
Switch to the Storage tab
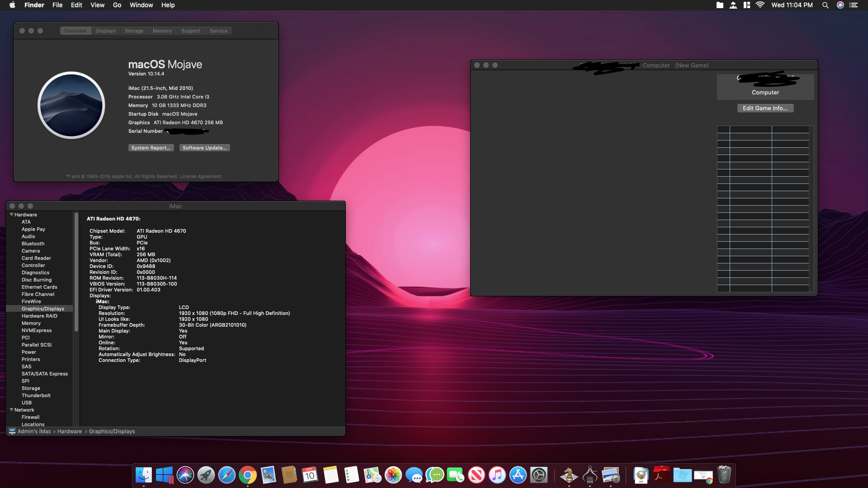tap(134, 31)
